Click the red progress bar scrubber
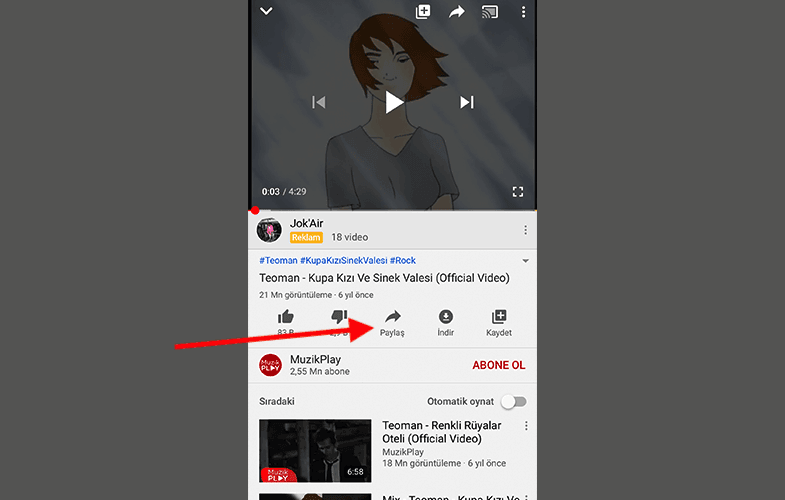Image resolution: width=785 pixels, height=500 pixels. [255, 210]
